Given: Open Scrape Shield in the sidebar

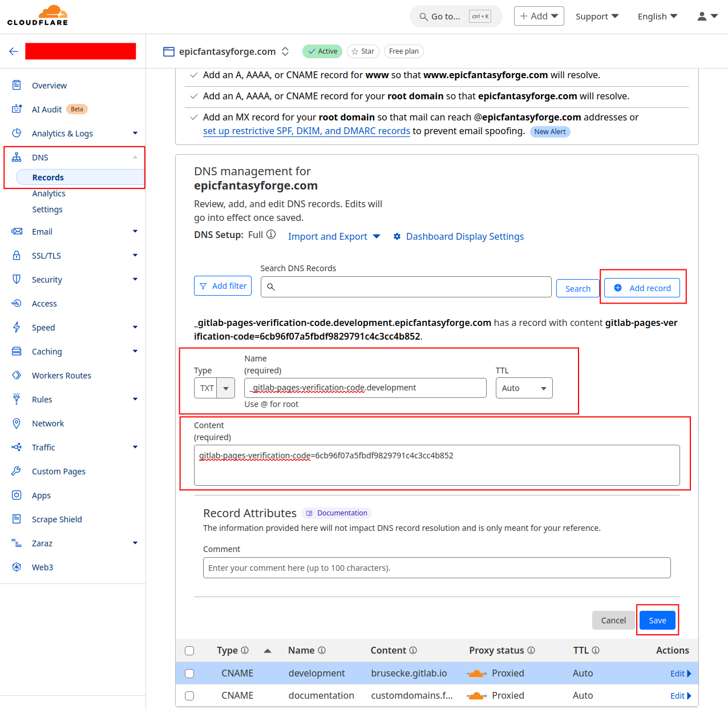Looking at the screenshot, I should click(x=57, y=519).
